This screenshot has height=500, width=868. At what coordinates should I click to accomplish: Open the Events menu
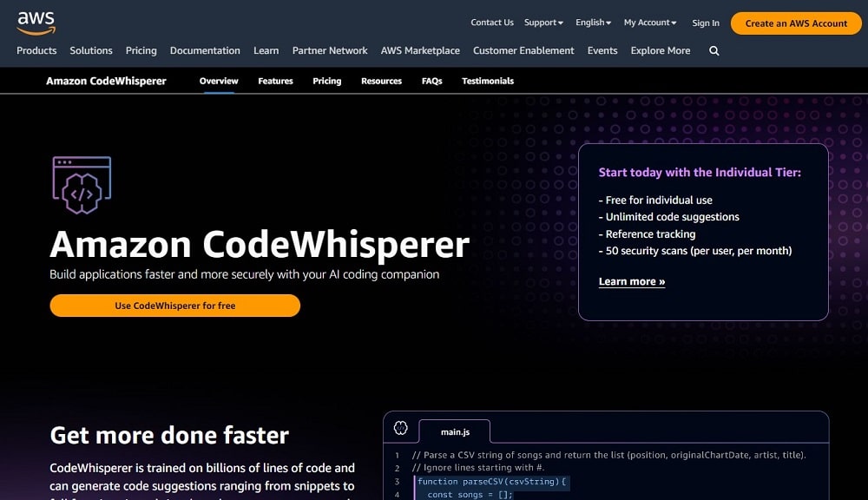(x=602, y=50)
